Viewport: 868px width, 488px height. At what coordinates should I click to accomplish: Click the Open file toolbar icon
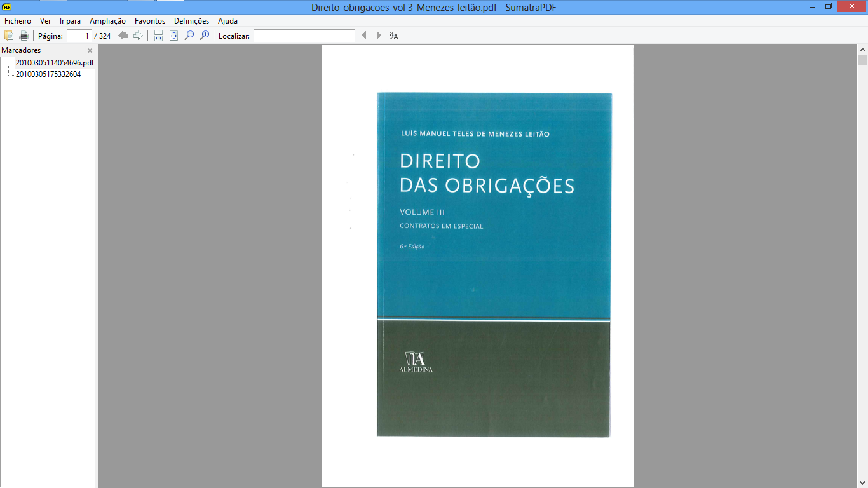coord(9,36)
